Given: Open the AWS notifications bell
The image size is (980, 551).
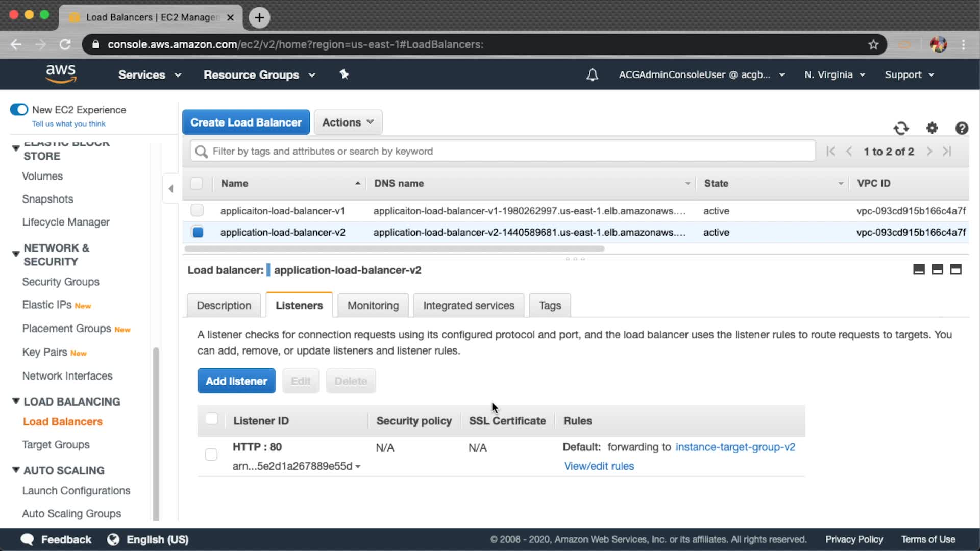Looking at the screenshot, I should click(592, 75).
